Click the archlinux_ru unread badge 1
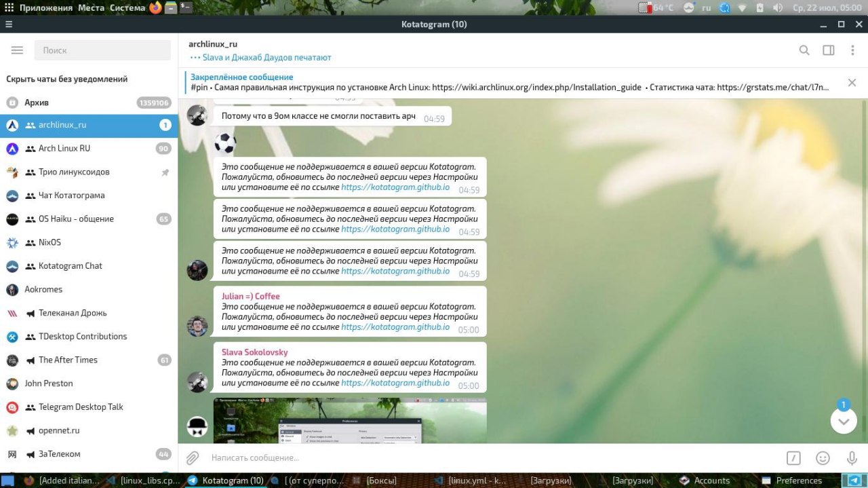This screenshot has height=488, width=868. 165,125
